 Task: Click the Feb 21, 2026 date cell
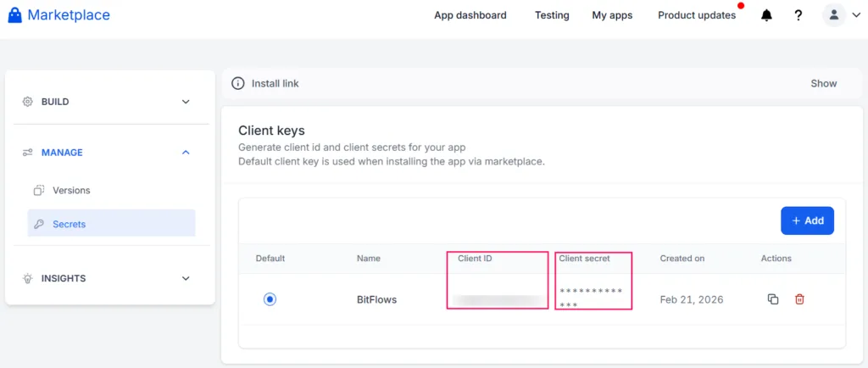point(692,299)
